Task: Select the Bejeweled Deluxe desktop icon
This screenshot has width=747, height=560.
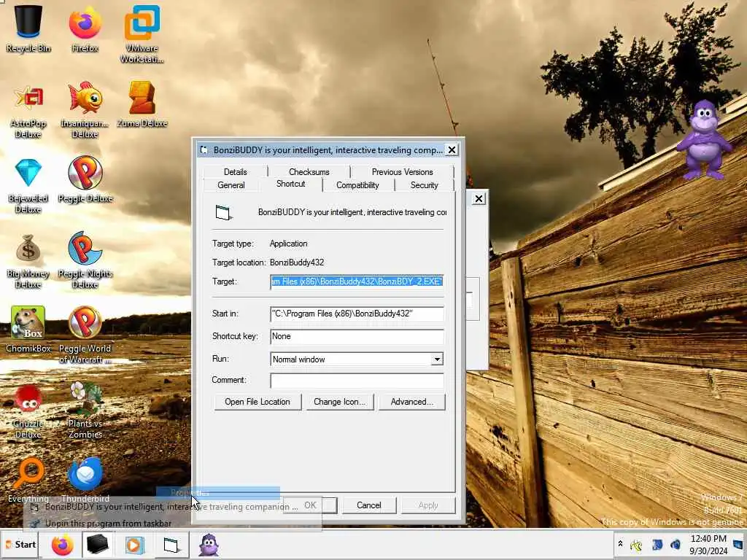Action: point(28,186)
